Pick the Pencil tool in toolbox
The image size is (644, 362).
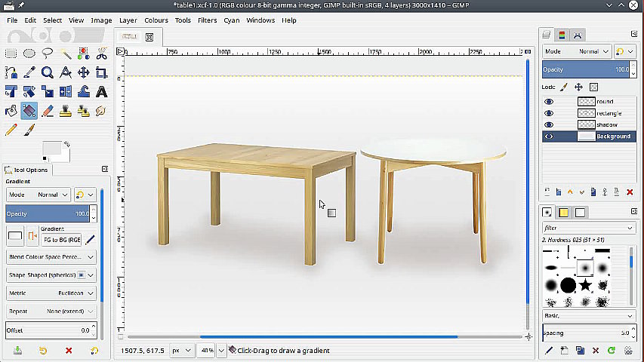click(11, 130)
